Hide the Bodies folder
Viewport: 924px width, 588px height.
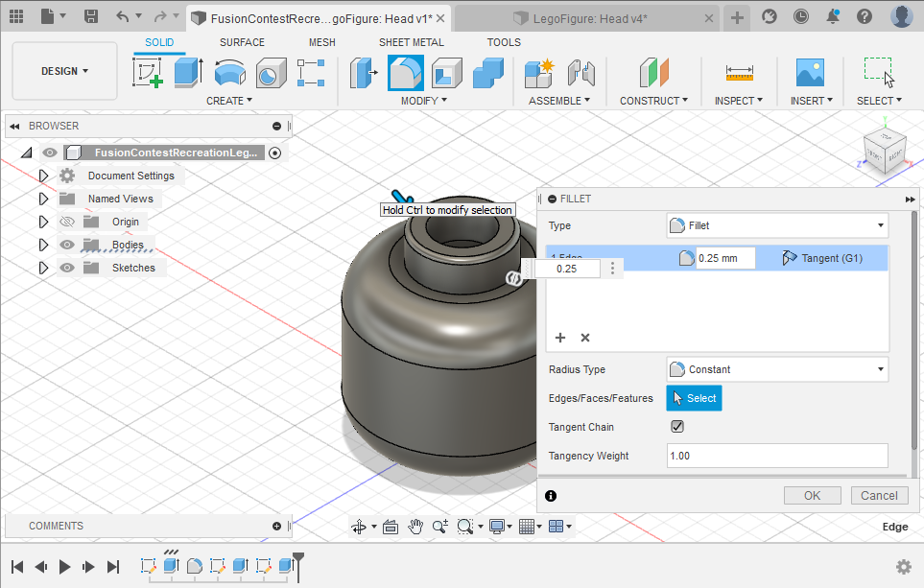[x=67, y=245]
